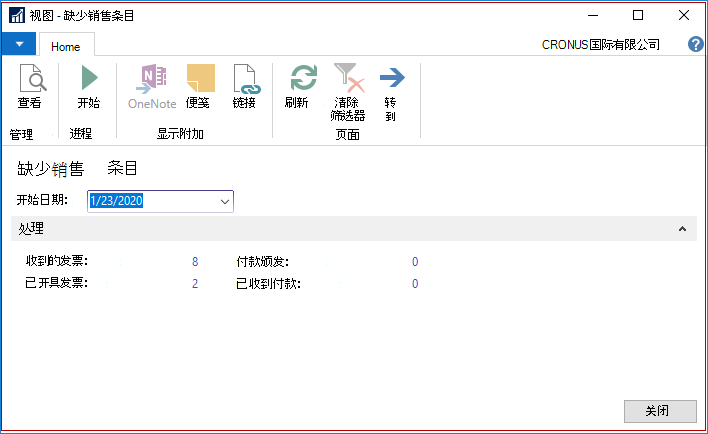Viewport: 708px width, 434px height.
Task: Click the 关闭 close button
Action: click(660, 411)
